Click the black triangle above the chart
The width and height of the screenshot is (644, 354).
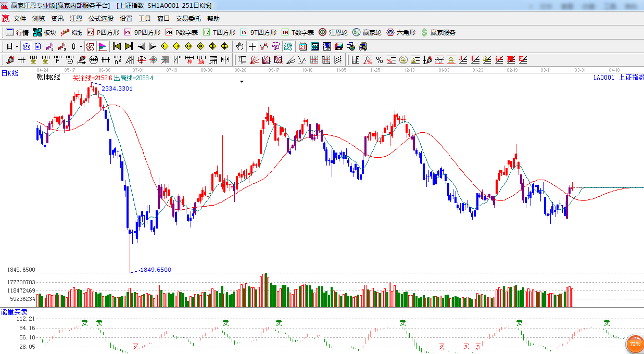pyautogui.click(x=242, y=82)
